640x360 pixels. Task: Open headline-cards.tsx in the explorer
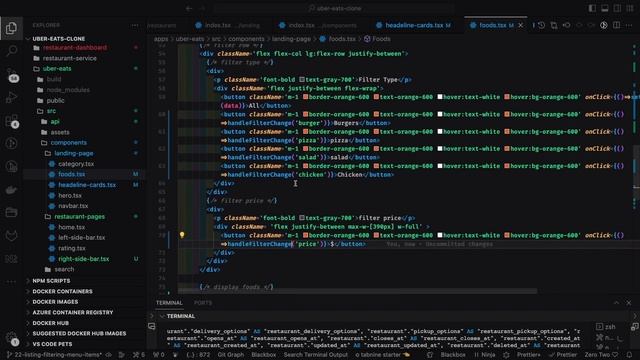click(x=87, y=185)
